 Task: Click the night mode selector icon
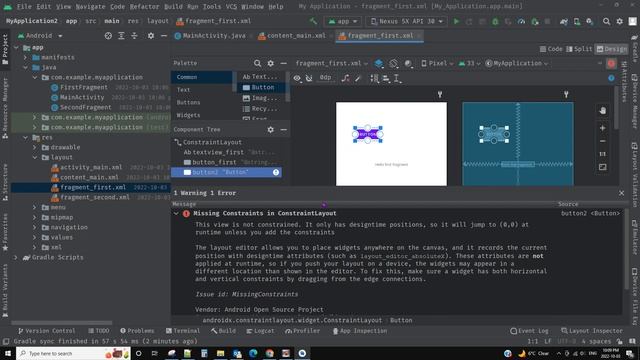click(408, 63)
